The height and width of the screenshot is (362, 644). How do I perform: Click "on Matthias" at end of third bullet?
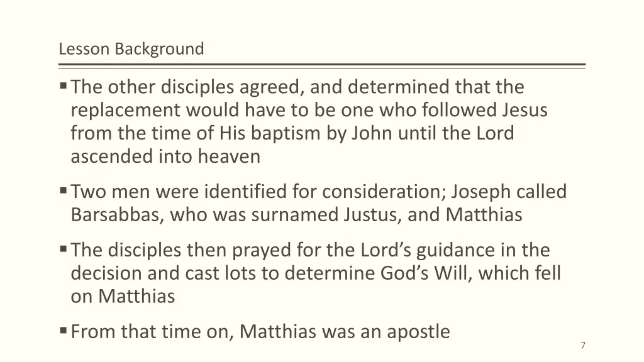pos(123,297)
